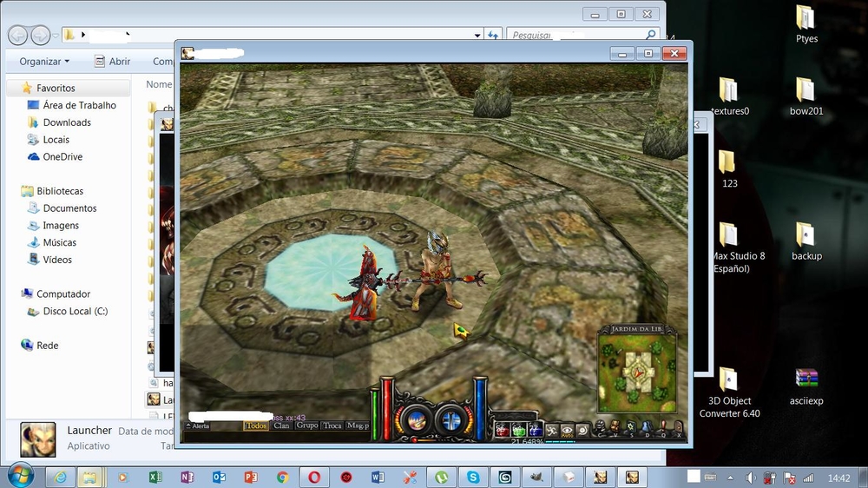This screenshot has width=868, height=488.
Task: Select the desktop folder named 123
Action: coord(729,169)
